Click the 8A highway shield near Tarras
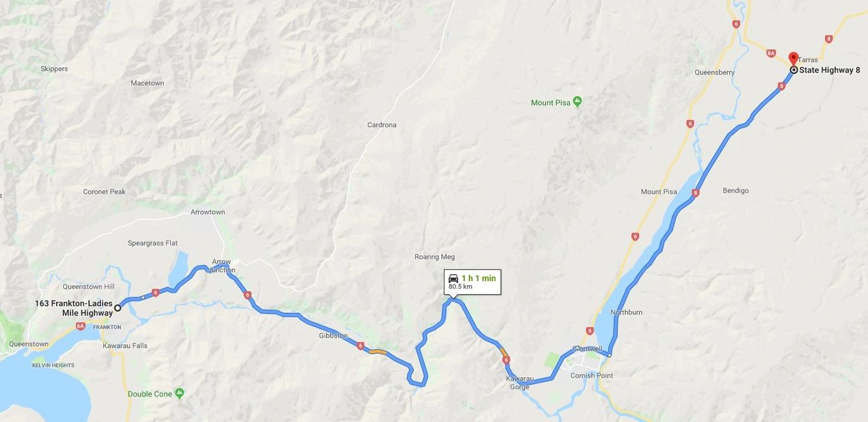 click(x=771, y=53)
